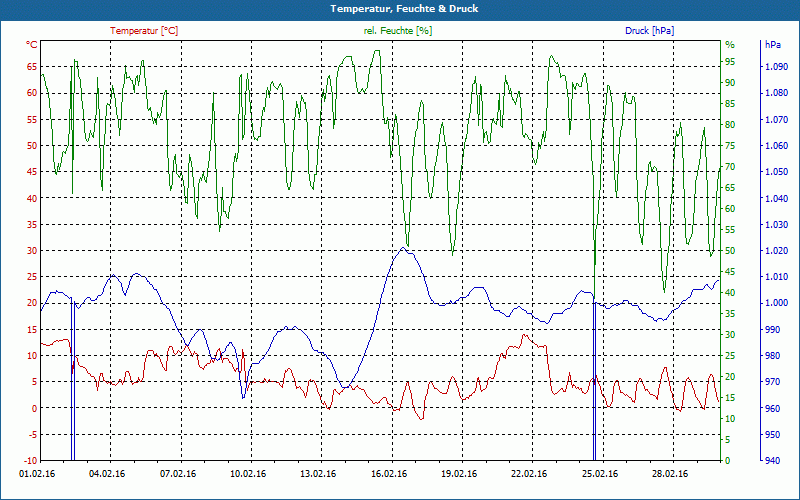Viewport: 800px width, 500px height.
Task: Click the chart title 'Temperatur, Feuchte & Druck'
Action: [404, 9]
